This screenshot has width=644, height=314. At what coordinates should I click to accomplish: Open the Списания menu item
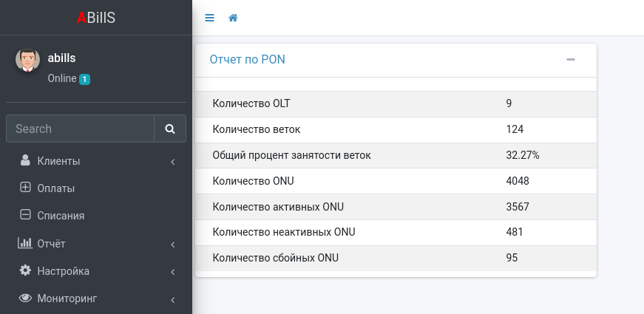tap(61, 216)
